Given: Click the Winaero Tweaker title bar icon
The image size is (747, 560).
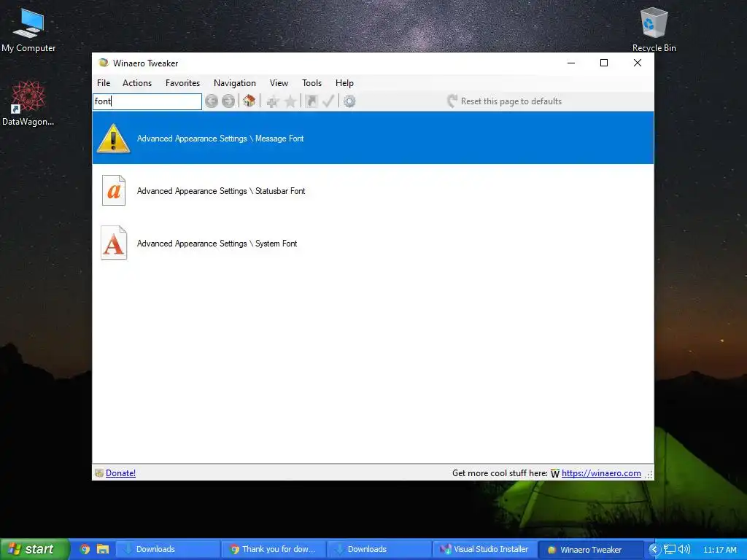Looking at the screenshot, I should coord(103,63).
